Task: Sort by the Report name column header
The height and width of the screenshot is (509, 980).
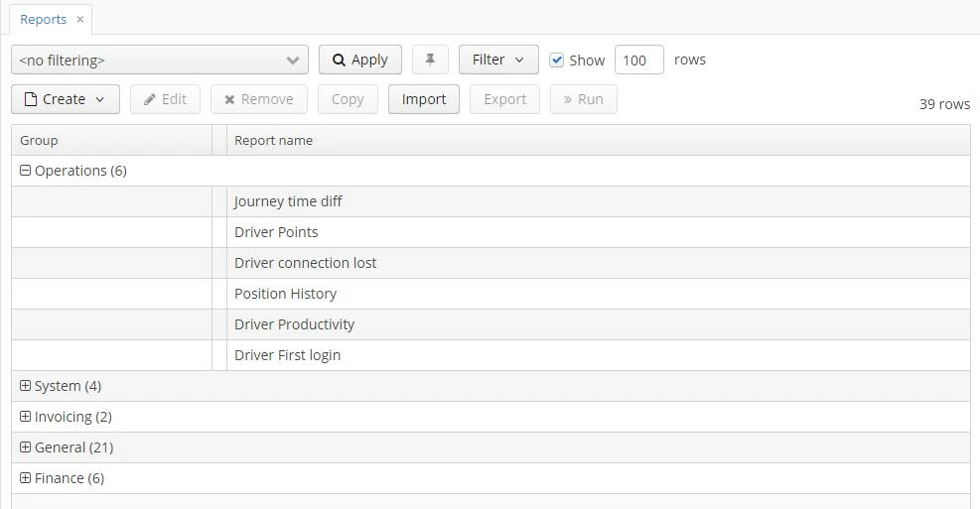Action: (598, 141)
